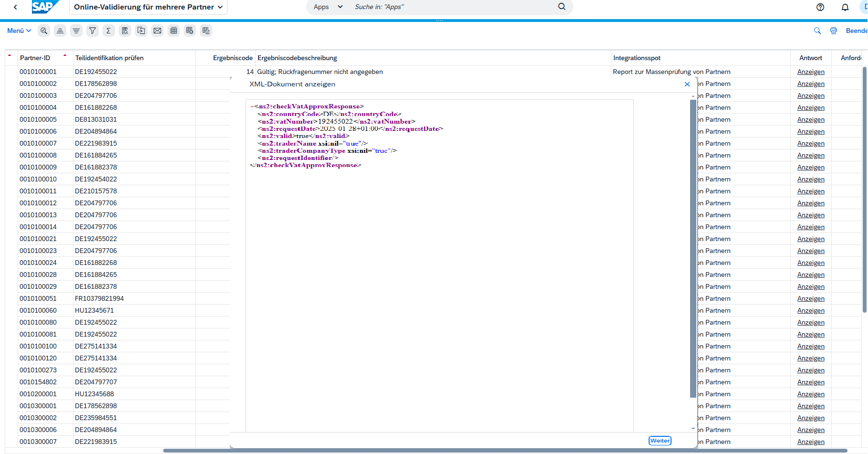Click the magnifier icon in the search bar

pos(562,7)
